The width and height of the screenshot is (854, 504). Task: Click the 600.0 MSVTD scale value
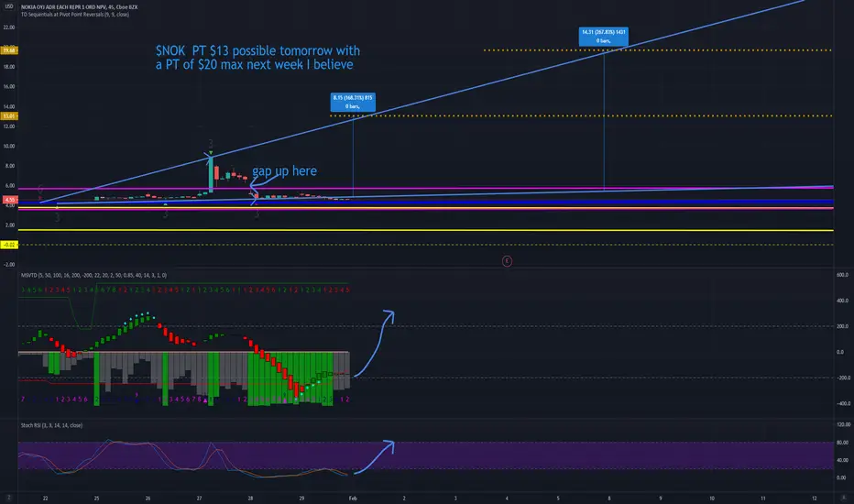pos(843,275)
